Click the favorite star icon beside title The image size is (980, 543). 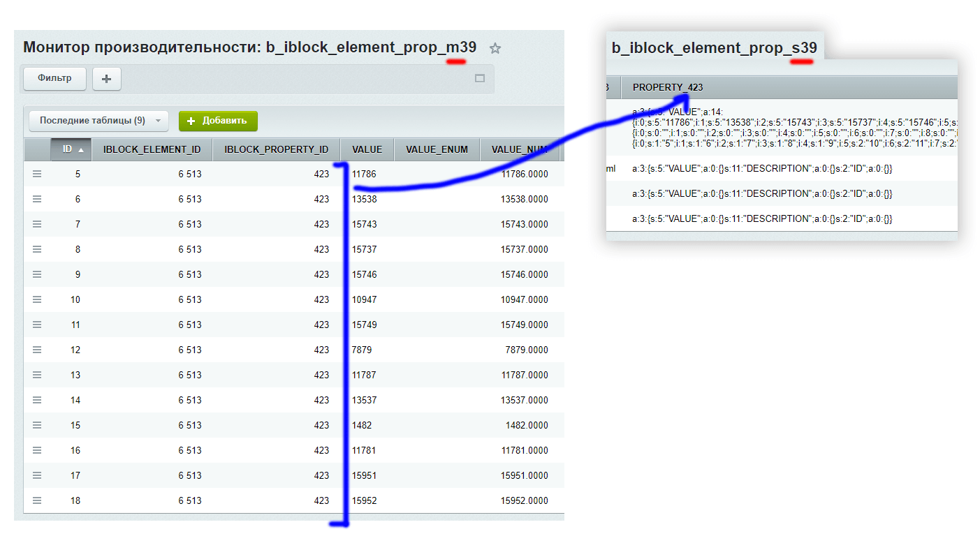(x=495, y=48)
